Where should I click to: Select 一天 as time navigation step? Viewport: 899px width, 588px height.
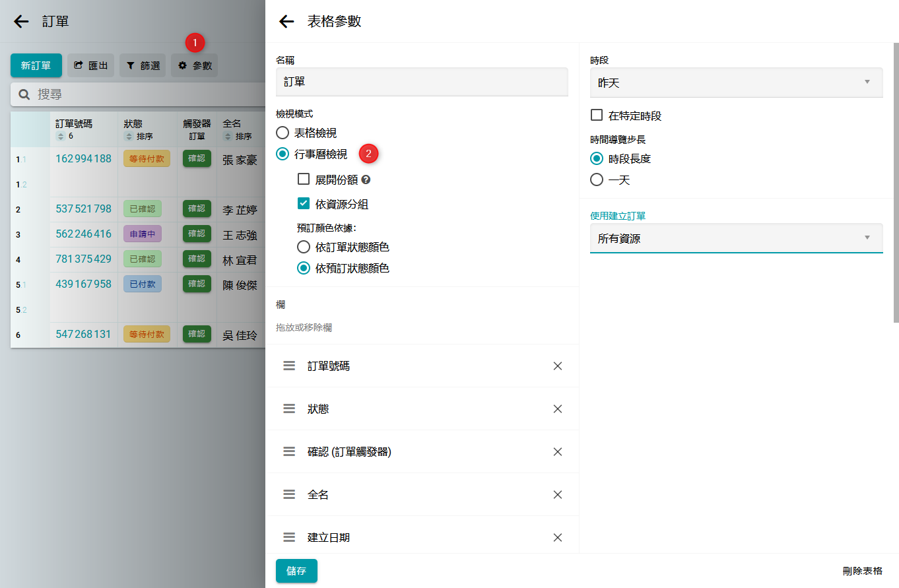(x=597, y=180)
